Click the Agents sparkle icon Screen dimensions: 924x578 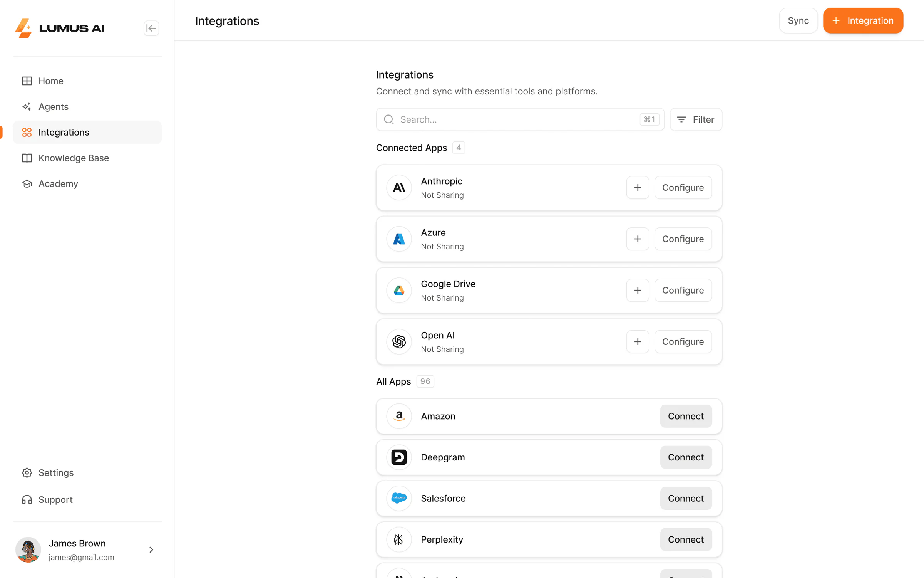(x=27, y=107)
